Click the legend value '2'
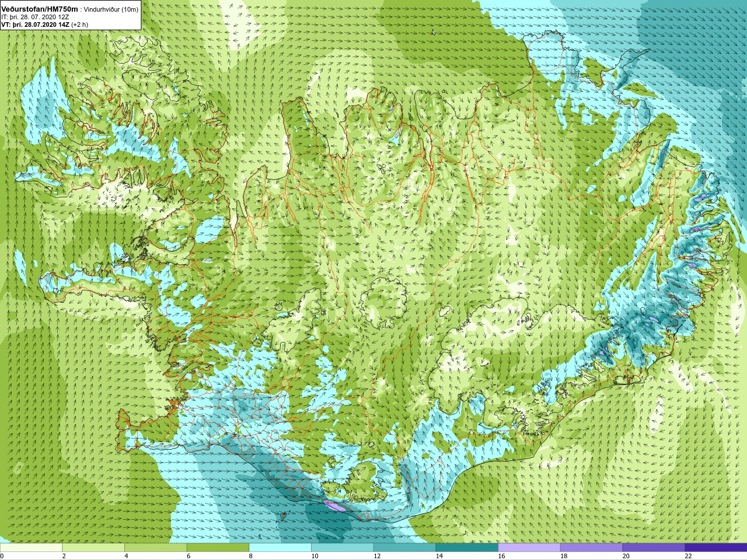This screenshot has width=747, height=560. 64,556
